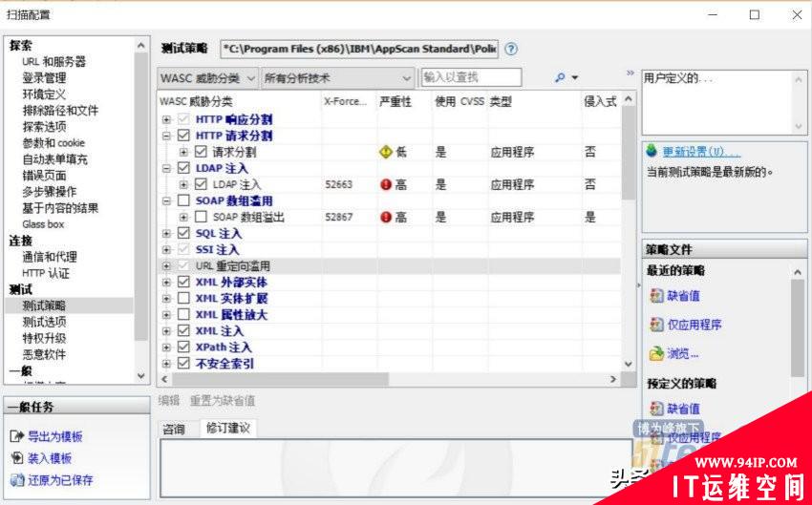Click the test policy file path field
Image resolution: width=812 pixels, height=505 pixels.
tap(359, 49)
